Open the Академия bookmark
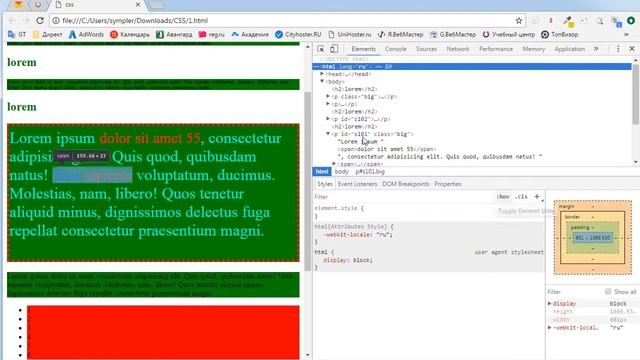This screenshot has width=640, height=360. click(x=250, y=35)
